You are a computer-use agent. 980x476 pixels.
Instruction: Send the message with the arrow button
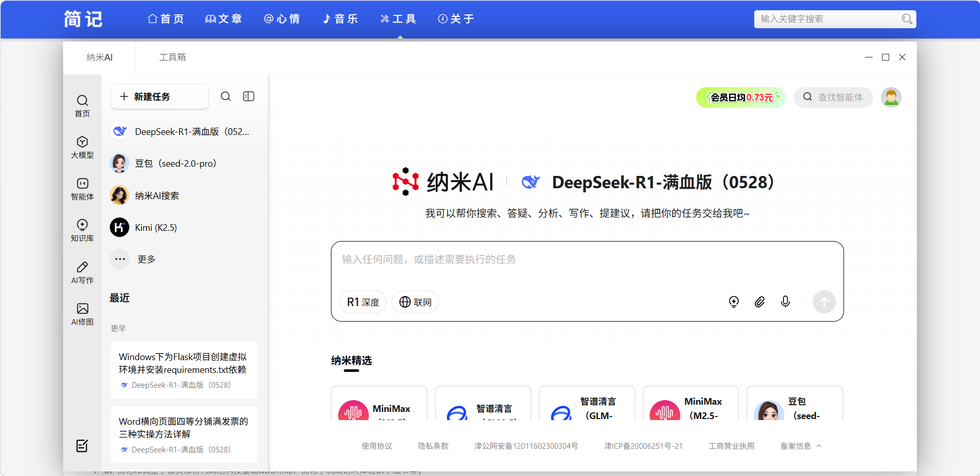pyautogui.click(x=824, y=302)
